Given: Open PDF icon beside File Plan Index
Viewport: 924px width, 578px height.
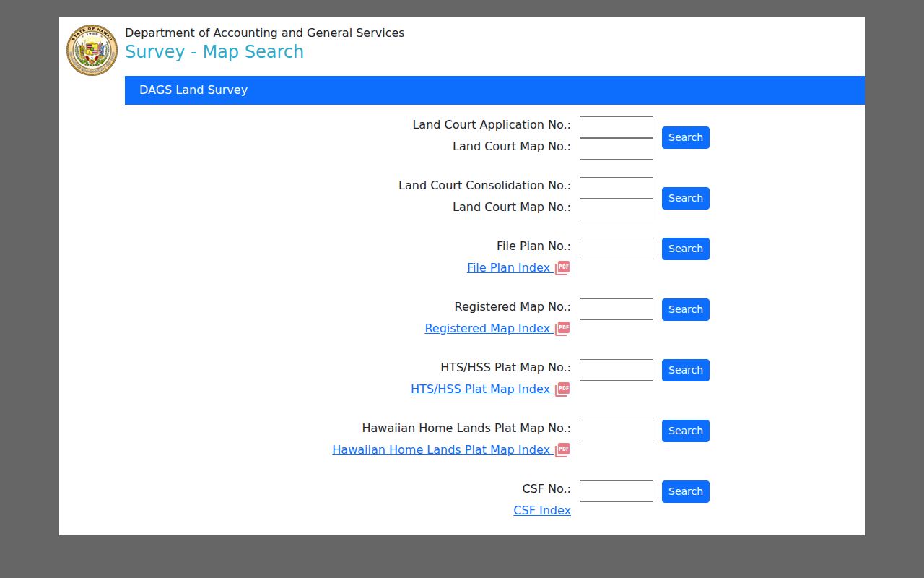Looking at the screenshot, I should pos(562,268).
